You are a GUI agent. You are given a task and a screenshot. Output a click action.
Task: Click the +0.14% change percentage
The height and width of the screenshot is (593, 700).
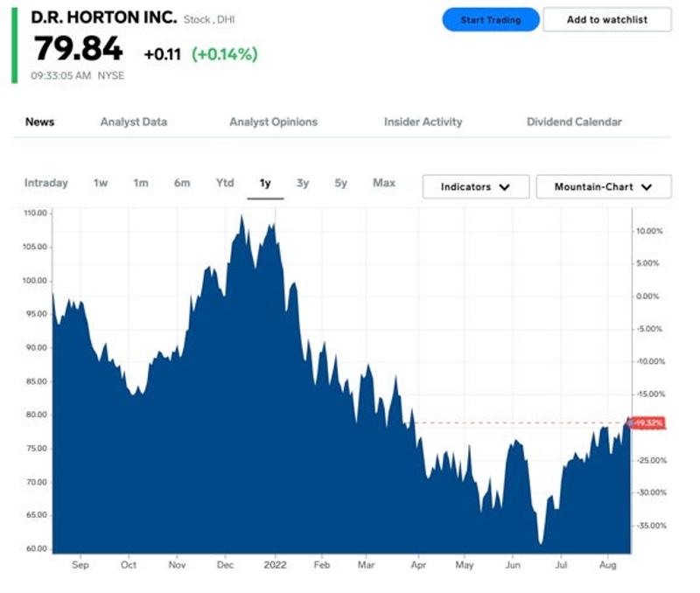point(225,54)
